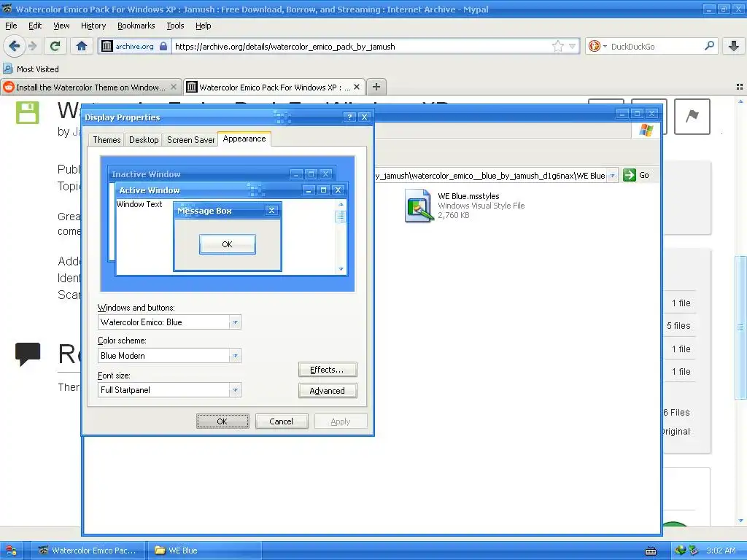Viewport: 747px width, 560px height.
Task: Click the Effects... button
Action: [328, 370]
